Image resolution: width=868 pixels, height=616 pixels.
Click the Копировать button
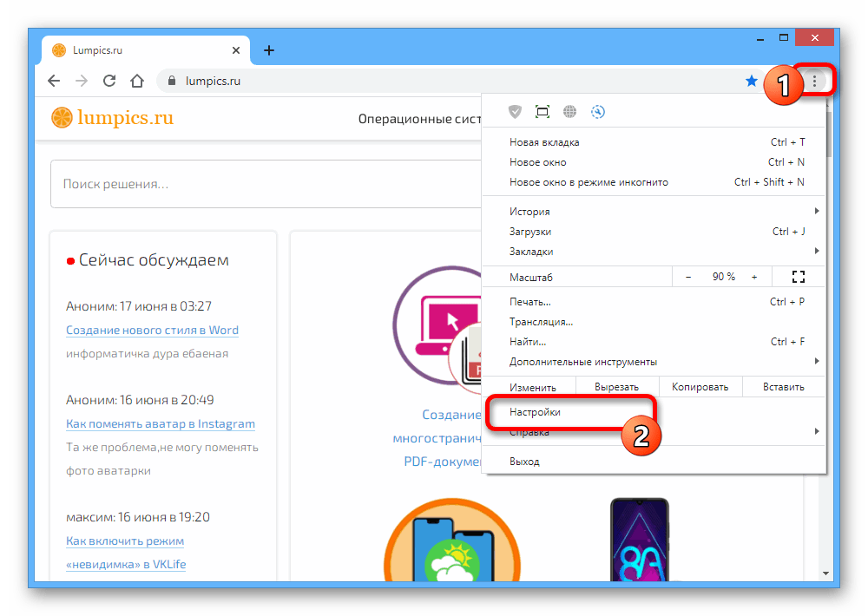pyautogui.click(x=699, y=387)
